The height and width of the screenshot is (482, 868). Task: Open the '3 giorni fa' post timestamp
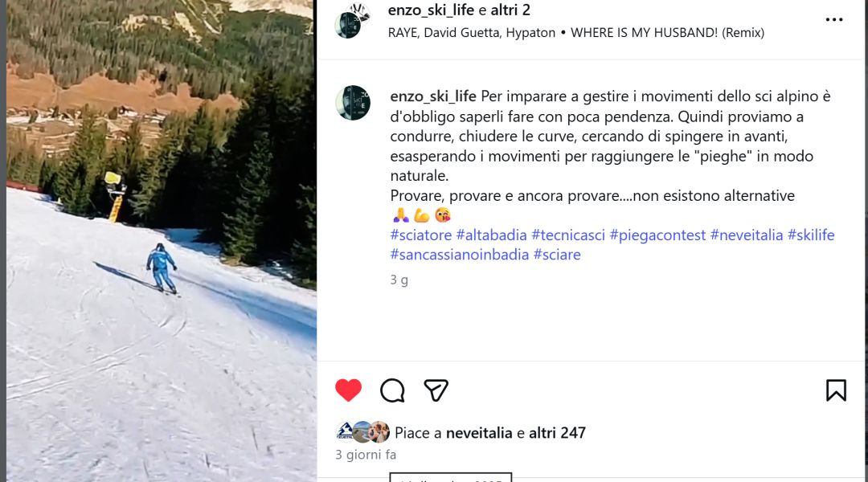[366, 455]
